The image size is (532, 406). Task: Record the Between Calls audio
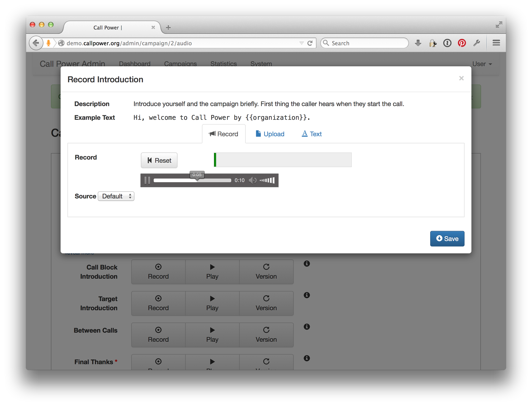click(159, 335)
